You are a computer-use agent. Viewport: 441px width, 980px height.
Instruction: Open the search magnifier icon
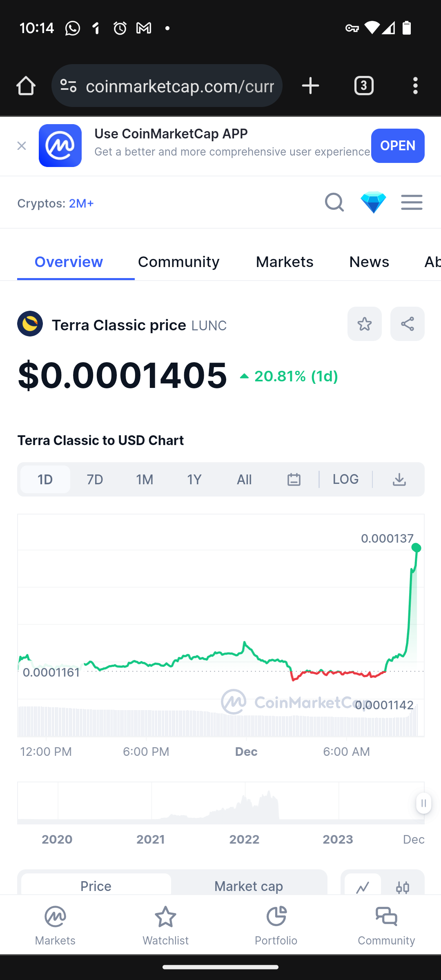click(334, 202)
